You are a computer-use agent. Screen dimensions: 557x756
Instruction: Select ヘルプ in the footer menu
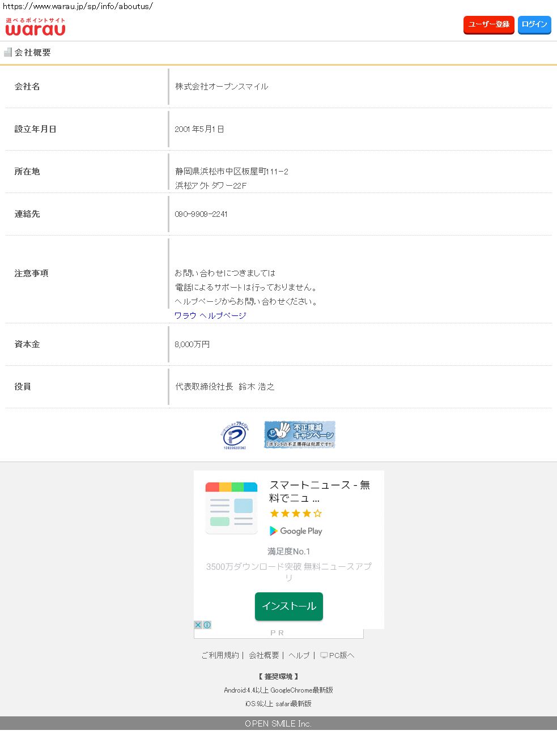click(x=299, y=655)
